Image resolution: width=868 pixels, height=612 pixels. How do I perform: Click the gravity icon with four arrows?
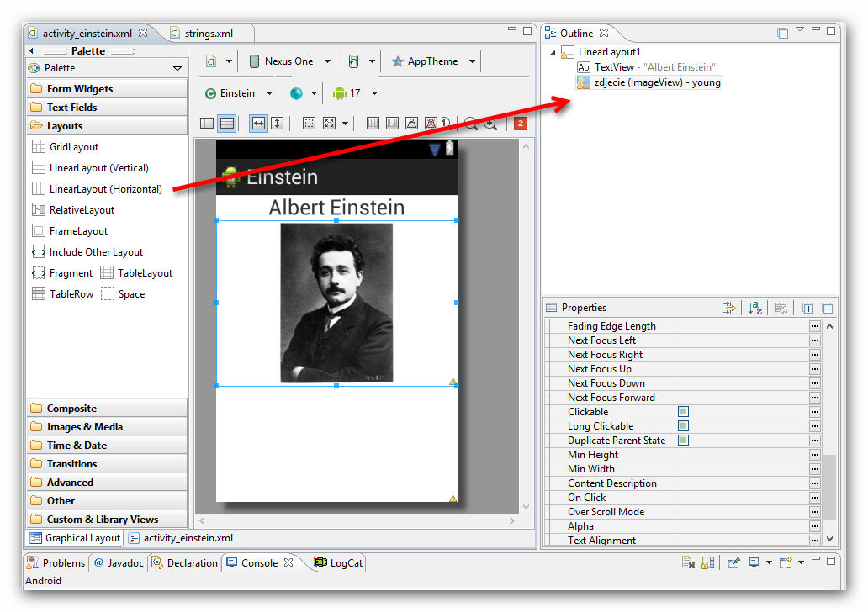point(330,123)
